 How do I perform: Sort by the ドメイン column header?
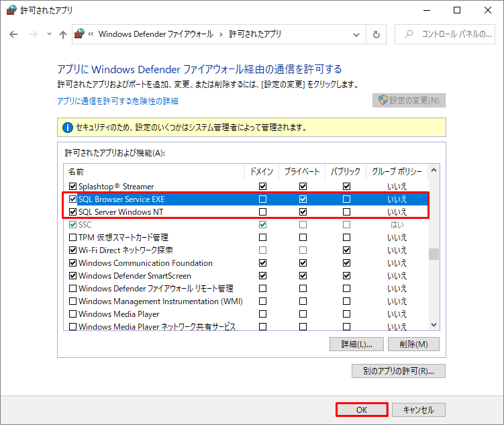coord(262,172)
